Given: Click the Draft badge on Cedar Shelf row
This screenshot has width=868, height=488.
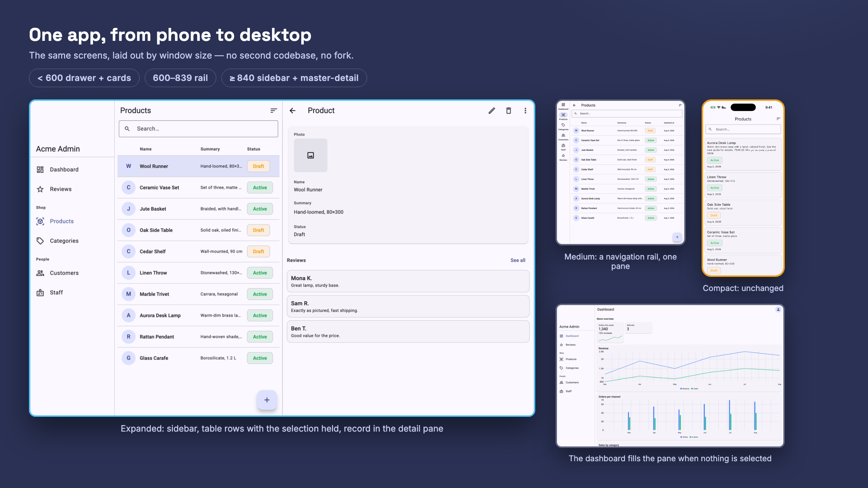Looking at the screenshot, I should (x=259, y=252).
